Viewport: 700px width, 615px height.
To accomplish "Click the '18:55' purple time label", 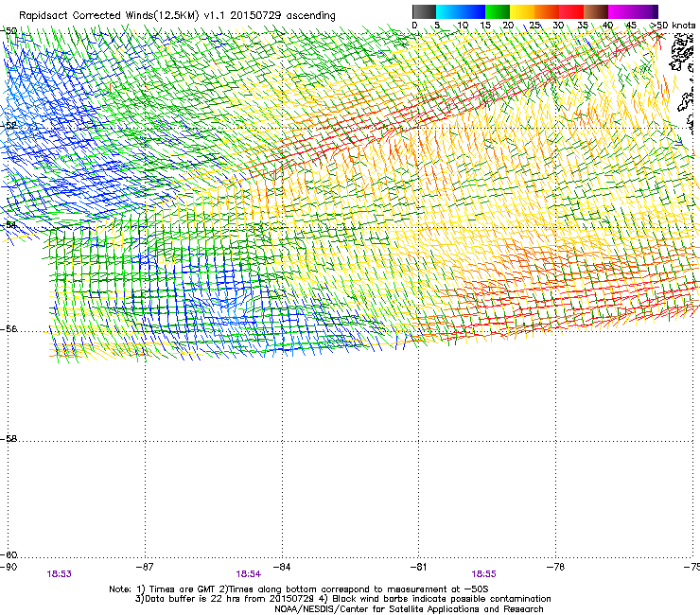I will [484, 574].
